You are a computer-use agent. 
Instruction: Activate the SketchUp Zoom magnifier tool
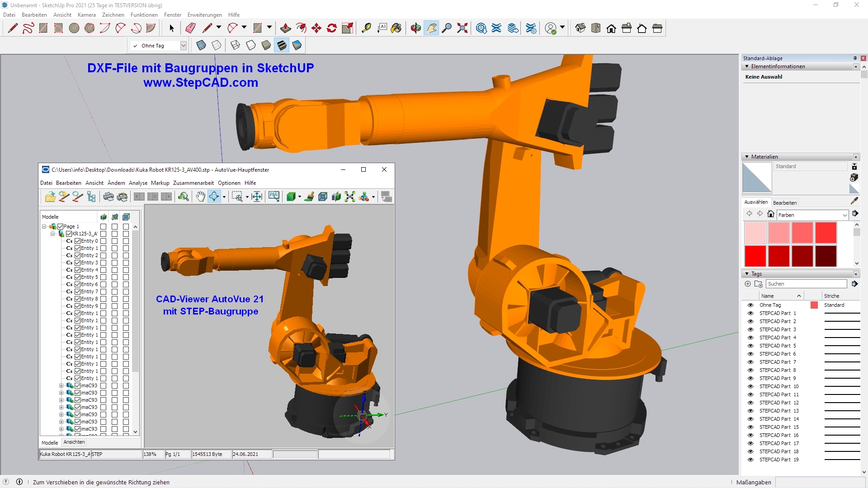[x=447, y=28]
